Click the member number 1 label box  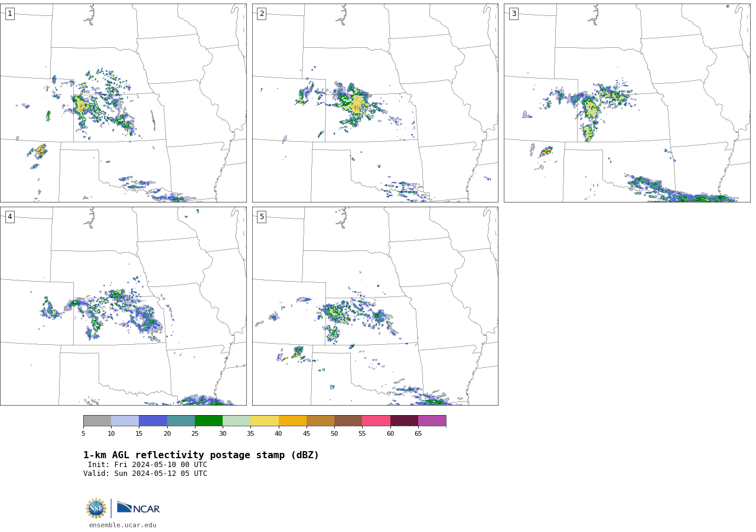pos(9,14)
